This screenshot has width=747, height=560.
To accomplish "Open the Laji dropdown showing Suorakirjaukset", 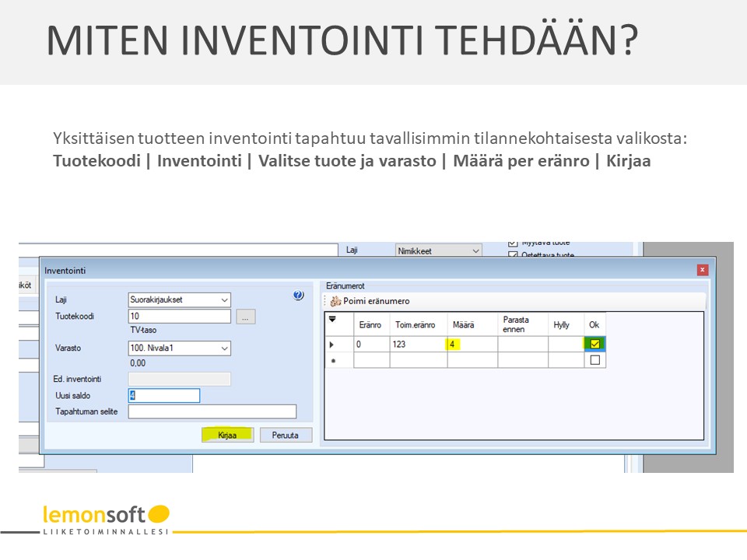I will coord(226,300).
